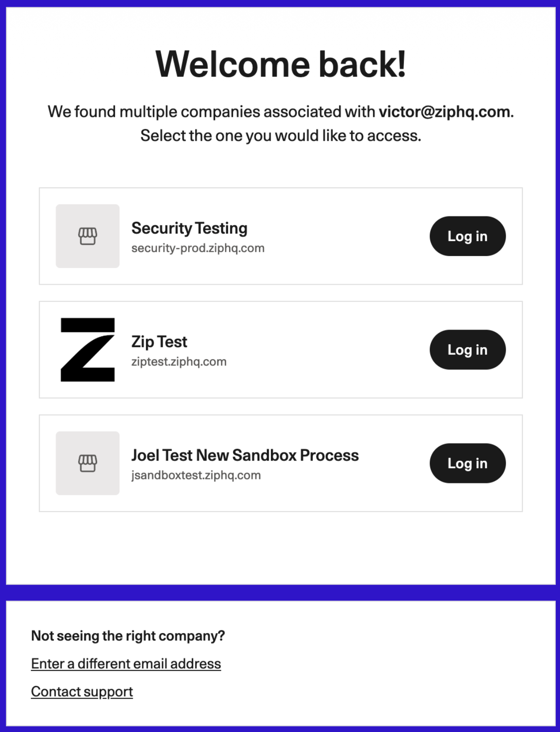Open Enter a different email address link

(126, 663)
